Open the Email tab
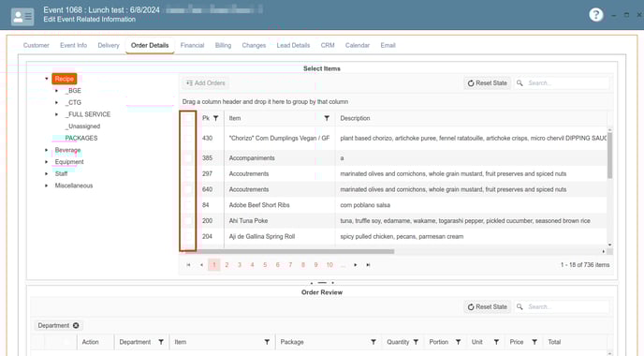This screenshot has height=356, width=644. point(388,45)
